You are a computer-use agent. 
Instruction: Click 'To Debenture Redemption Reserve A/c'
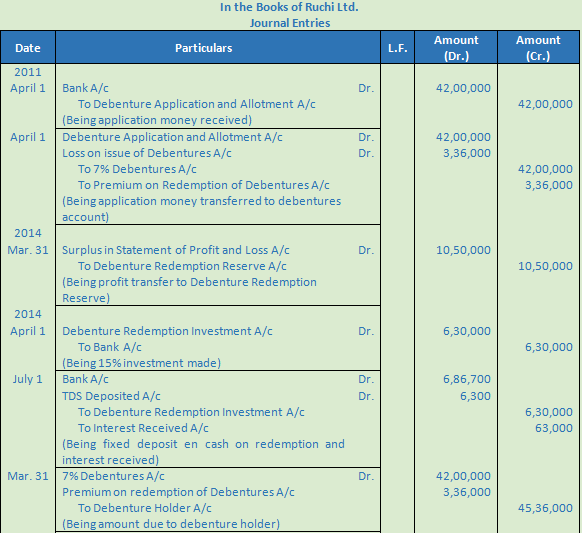click(x=182, y=266)
